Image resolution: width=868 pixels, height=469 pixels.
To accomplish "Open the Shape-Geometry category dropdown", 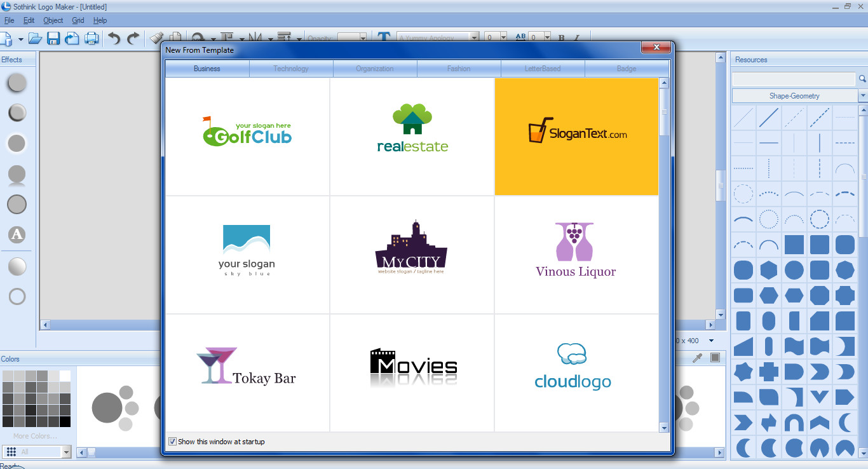I will 863,96.
